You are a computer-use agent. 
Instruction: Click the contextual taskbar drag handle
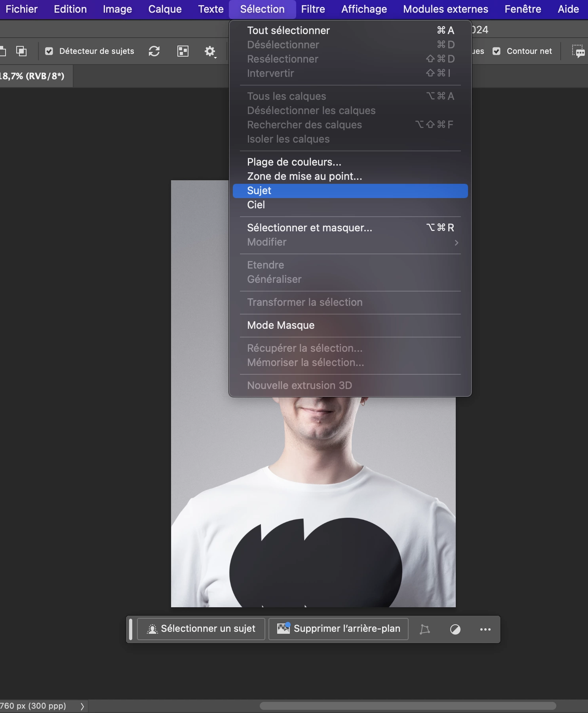[x=131, y=629]
